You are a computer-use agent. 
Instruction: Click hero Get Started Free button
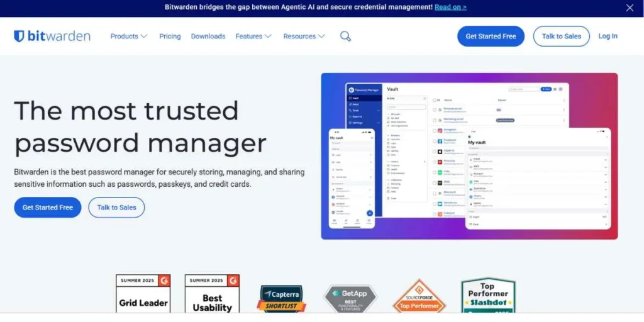point(48,208)
